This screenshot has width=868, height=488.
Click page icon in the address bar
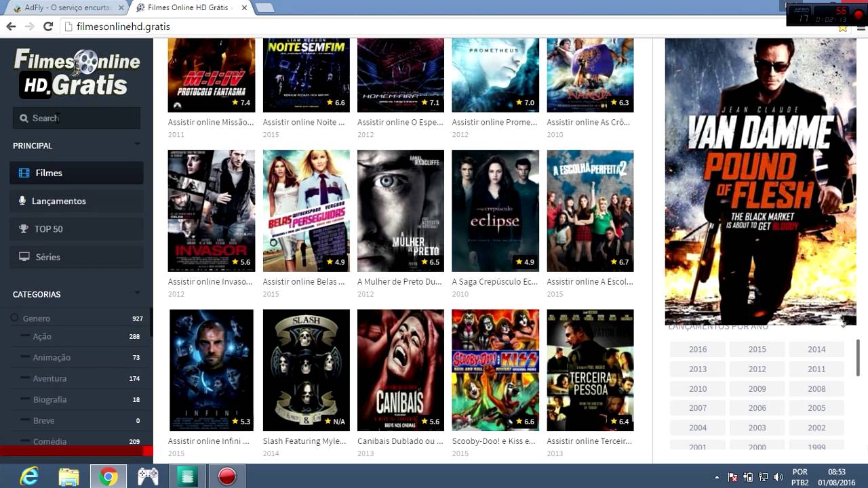(x=68, y=26)
